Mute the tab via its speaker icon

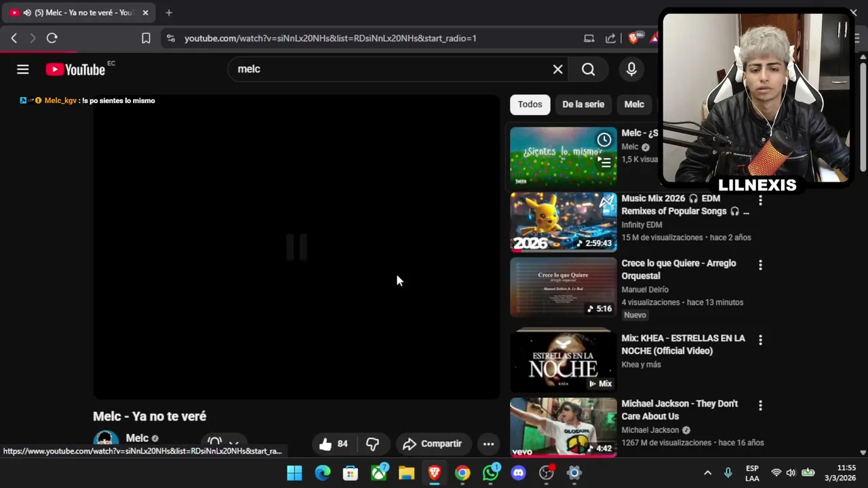pos(26,12)
